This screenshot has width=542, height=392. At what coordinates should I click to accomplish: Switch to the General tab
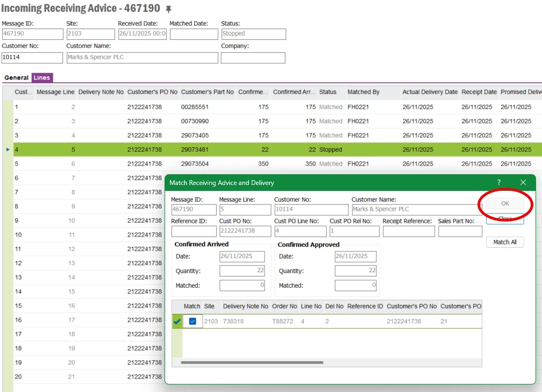pyautogui.click(x=16, y=78)
